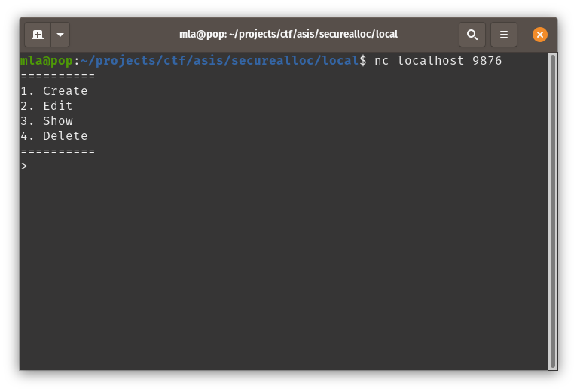Close the terminal window
577x392 pixels.
tap(540, 35)
